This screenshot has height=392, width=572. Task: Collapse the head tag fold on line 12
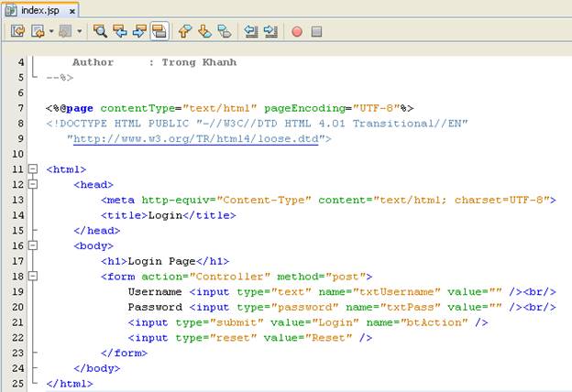33,184
